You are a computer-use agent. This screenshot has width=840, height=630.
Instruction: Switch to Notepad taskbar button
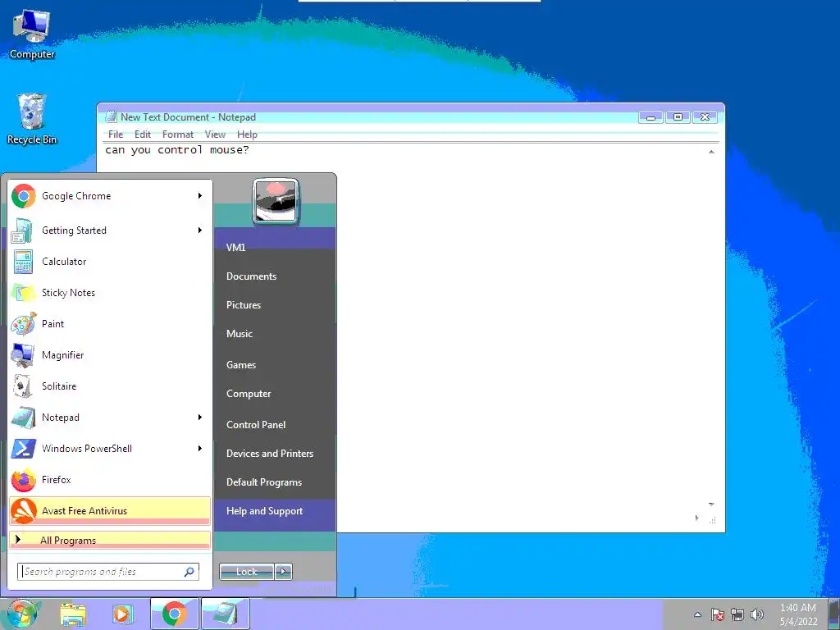(225, 614)
